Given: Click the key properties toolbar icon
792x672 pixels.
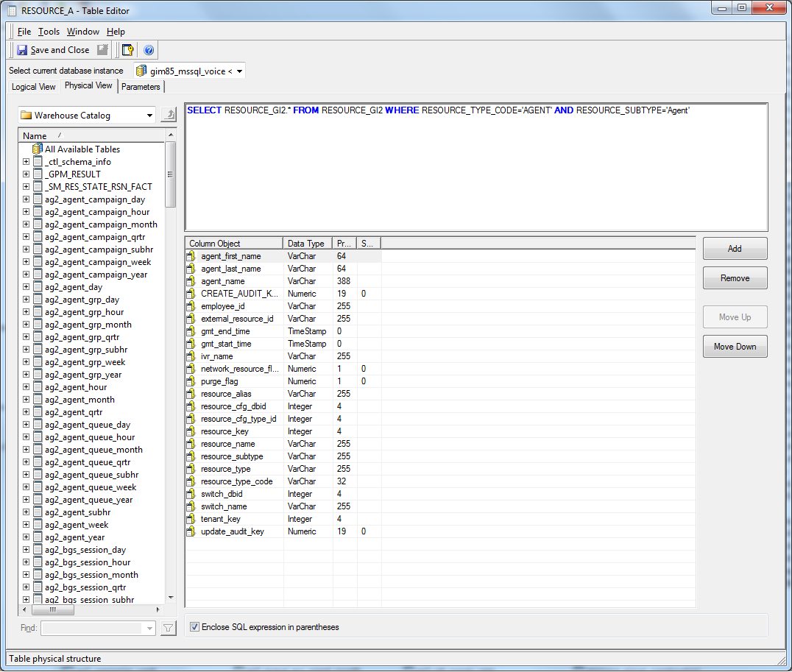Looking at the screenshot, I should pyautogui.click(x=127, y=50).
